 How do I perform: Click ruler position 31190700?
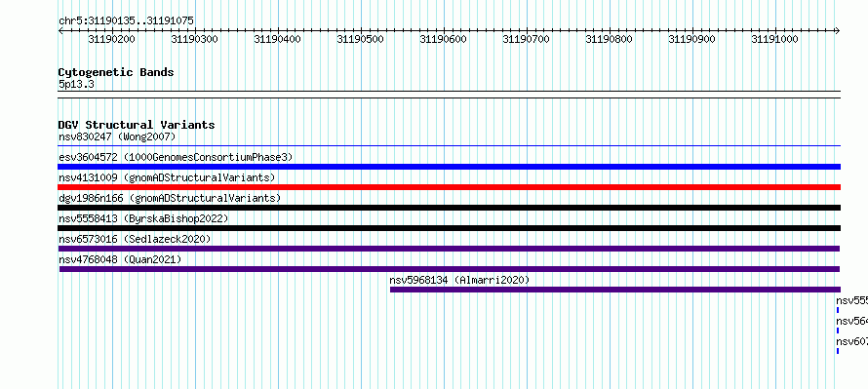(526, 39)
